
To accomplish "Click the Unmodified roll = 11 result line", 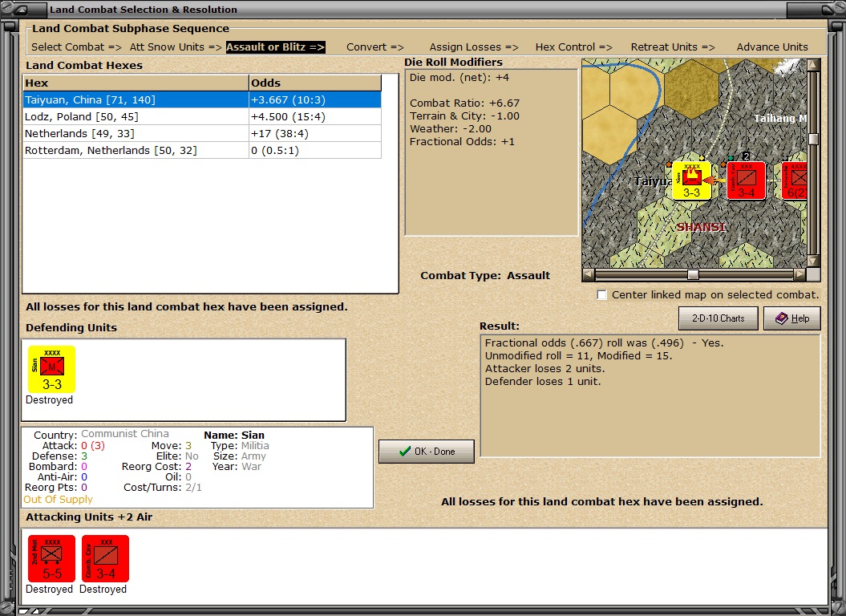I will coord(578,356).
